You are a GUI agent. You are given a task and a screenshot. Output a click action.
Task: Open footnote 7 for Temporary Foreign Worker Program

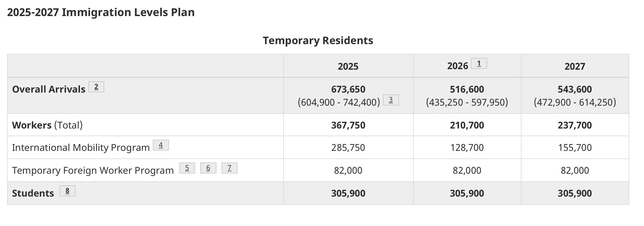pos(229,168)
